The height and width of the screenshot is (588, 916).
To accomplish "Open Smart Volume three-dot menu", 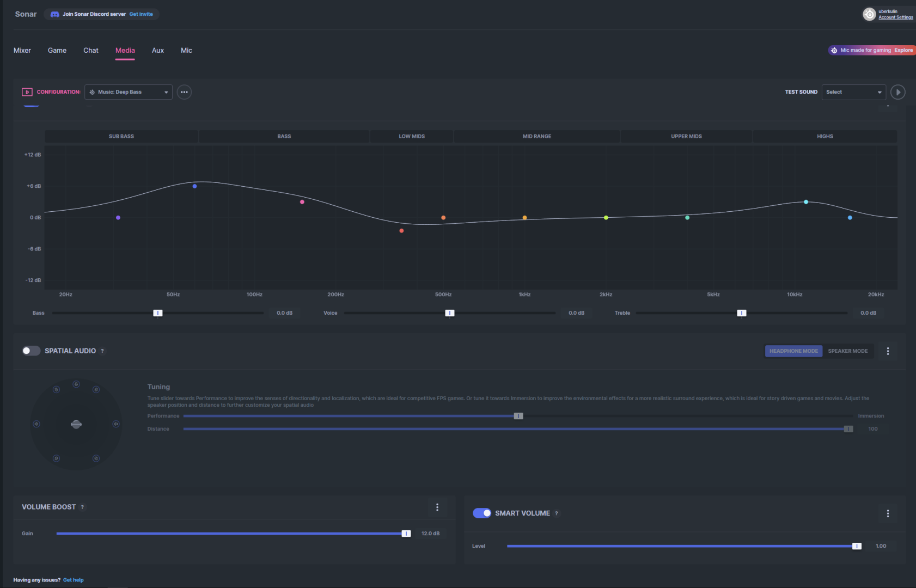I will click(x=888, y=513).
